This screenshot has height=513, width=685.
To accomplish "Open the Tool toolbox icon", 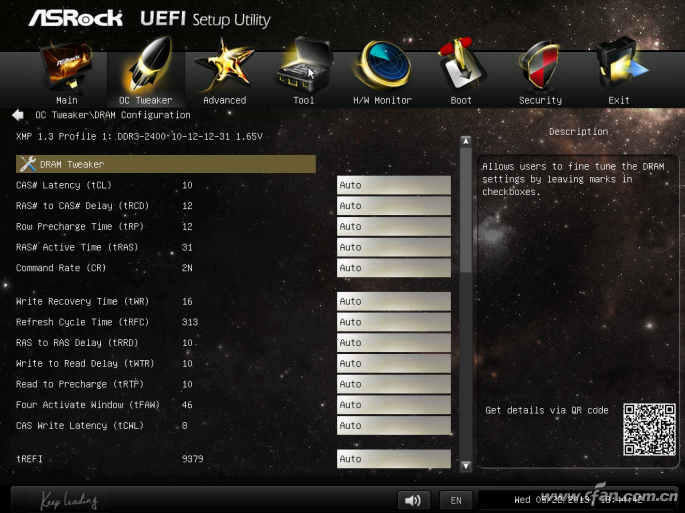I will coord(304,65).
